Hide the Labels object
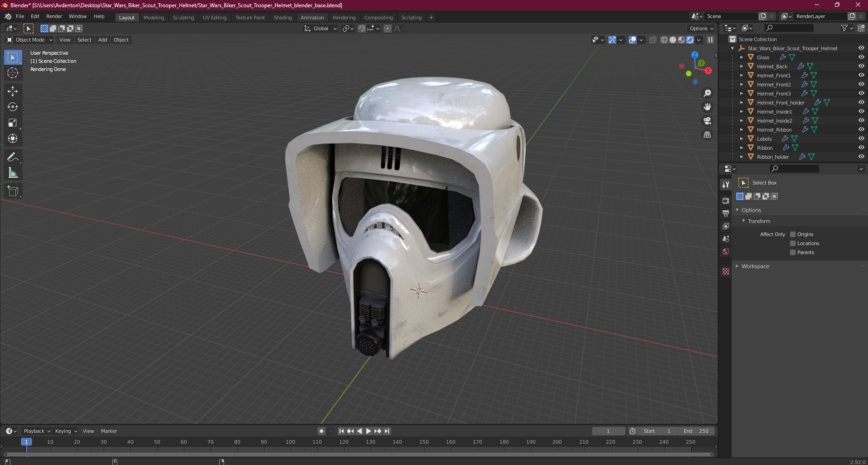The height and width of the screenshot is (465, 868). click(861, 138)
